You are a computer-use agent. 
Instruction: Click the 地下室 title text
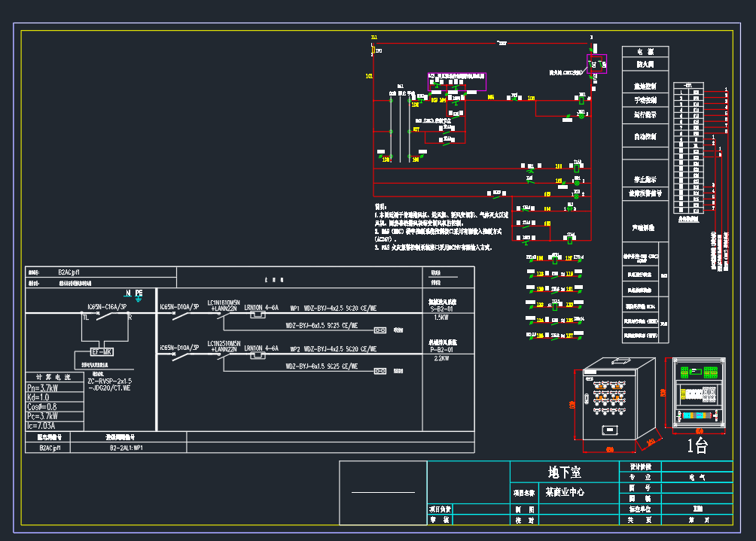[565, 472]
